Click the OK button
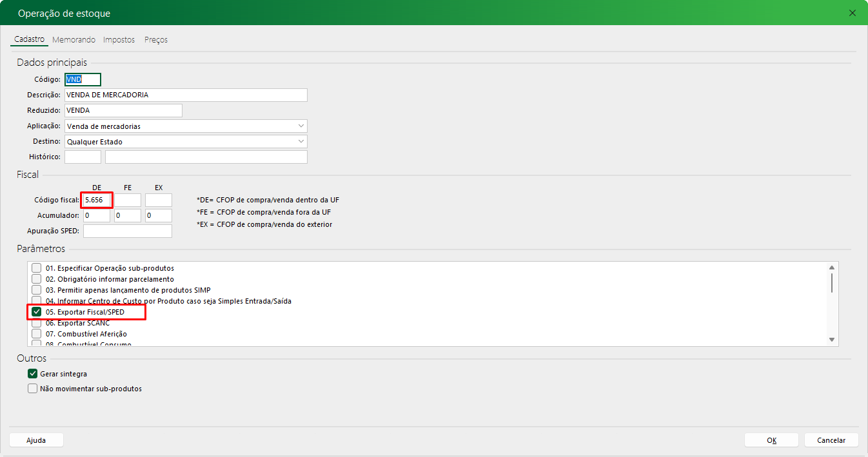Image resolution: width=868 pixels, height=457 pixels. [771, 440]
